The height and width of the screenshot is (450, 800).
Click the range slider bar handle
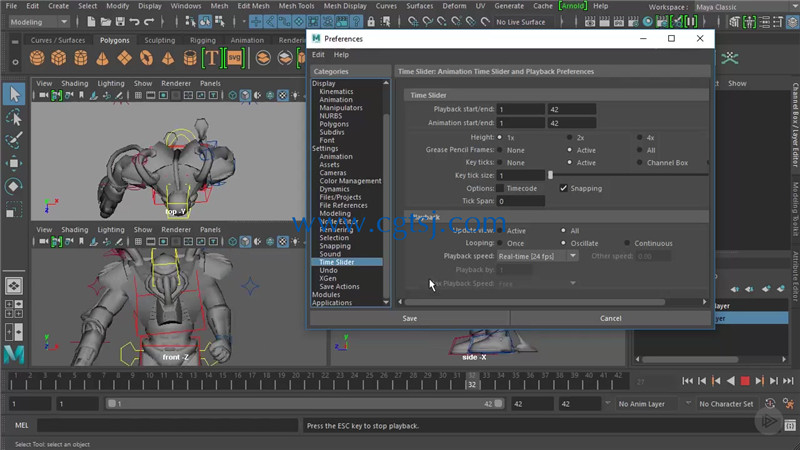coord(305,404)
